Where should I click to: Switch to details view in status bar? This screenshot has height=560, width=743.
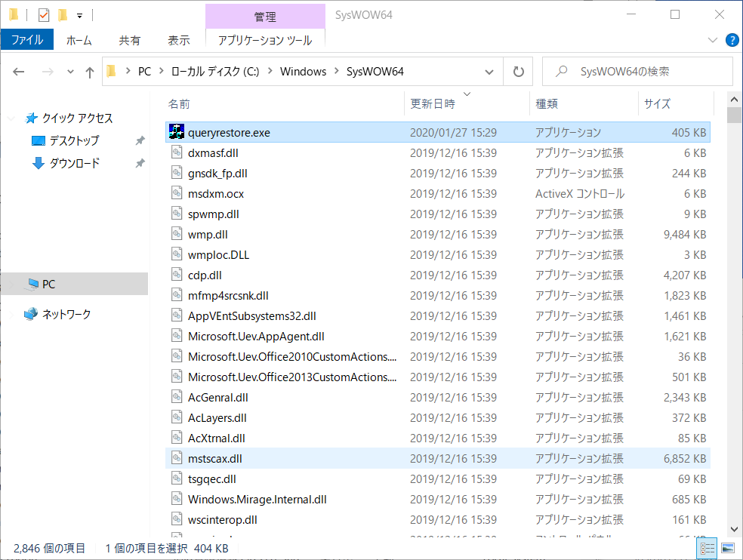point(707,549)
